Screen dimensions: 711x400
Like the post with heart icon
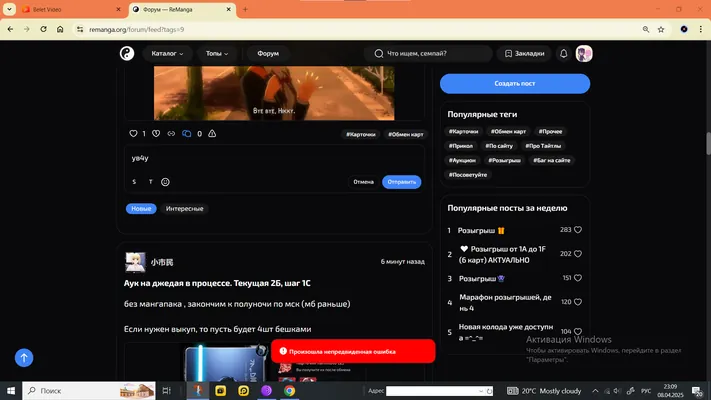[x=133, y=134]
